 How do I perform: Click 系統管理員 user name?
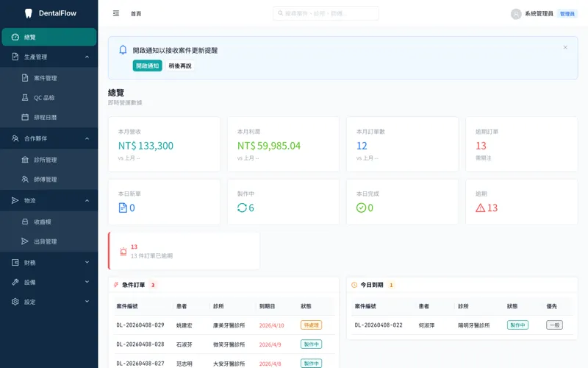click(x=539, y=14)
